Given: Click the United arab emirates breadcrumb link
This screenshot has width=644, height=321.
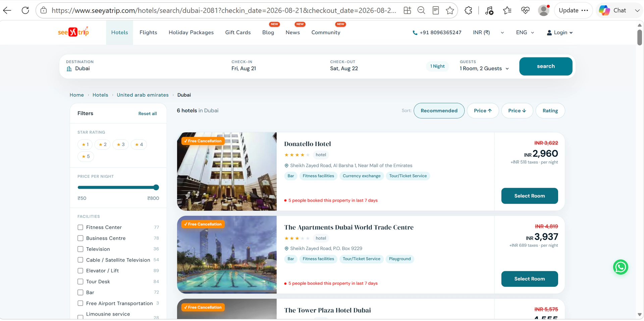Looking at the screenshot, I should click(x=143, y=95).
